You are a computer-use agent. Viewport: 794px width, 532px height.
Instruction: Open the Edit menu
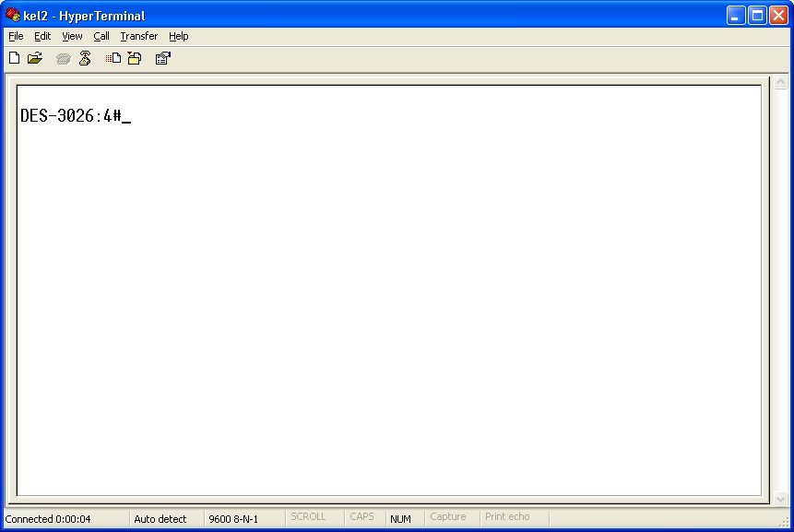[x=42, y=36]
